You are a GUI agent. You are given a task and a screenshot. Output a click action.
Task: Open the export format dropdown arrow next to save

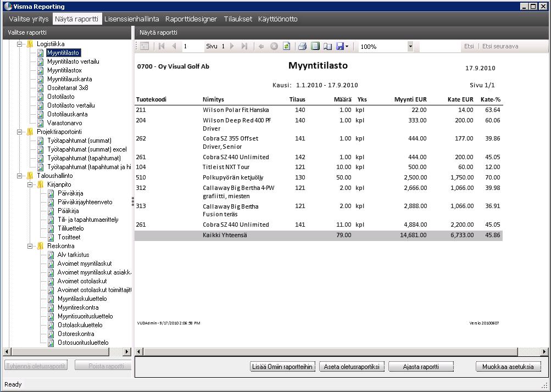pyautogui.click(x=347, y=46)
